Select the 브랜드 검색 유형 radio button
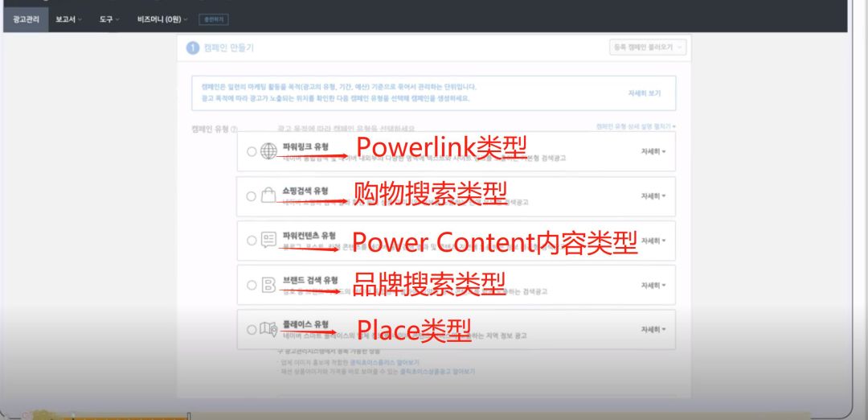868x420 pixels. pos(252,285)
